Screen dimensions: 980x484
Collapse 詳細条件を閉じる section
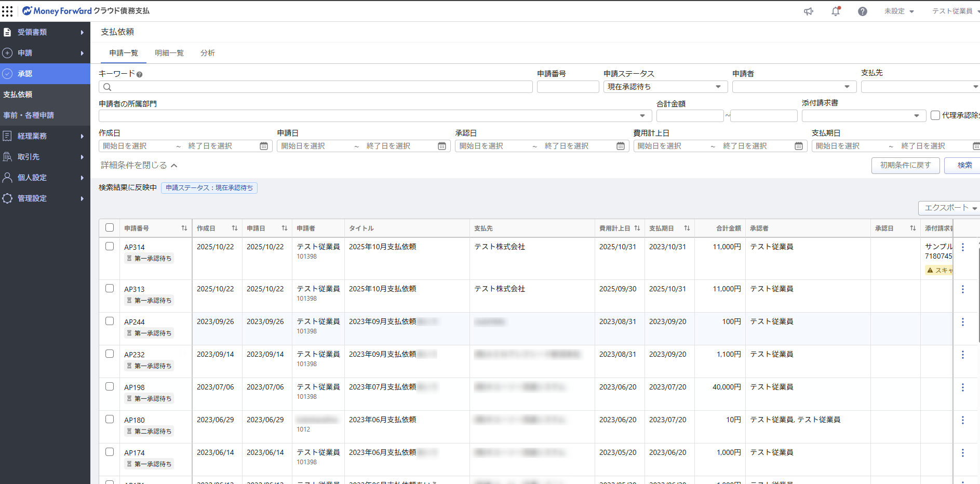click(139, 165)
